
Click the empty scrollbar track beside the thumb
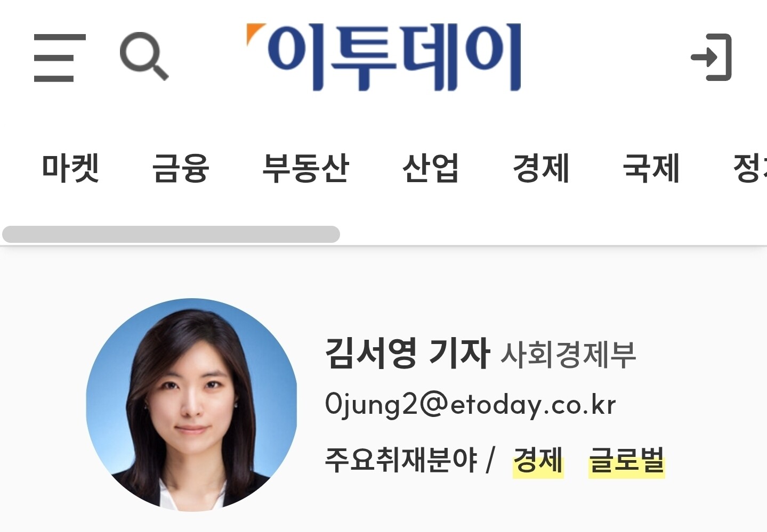click(553, 234)
